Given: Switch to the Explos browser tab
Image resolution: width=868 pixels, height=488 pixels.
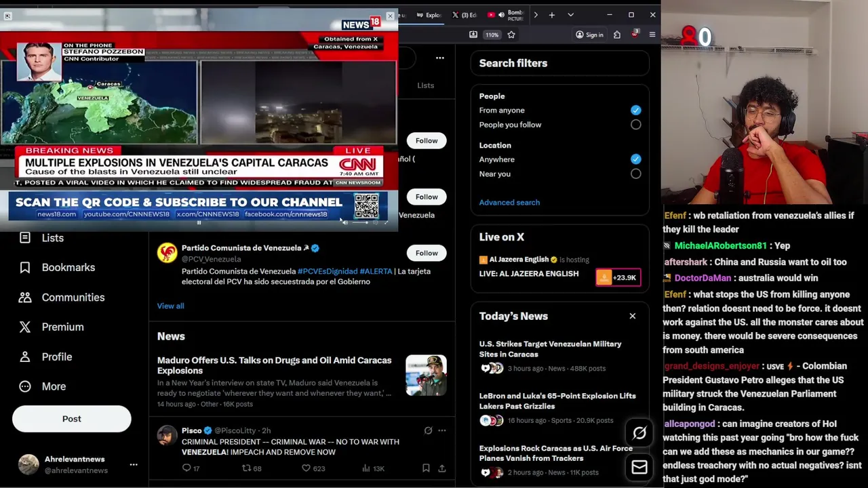Looking at the screenshot, I should click(429, 15).
